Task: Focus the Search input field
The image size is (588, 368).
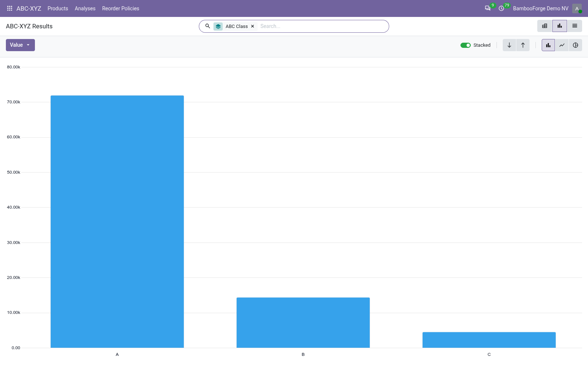Action: pos(322,26)
